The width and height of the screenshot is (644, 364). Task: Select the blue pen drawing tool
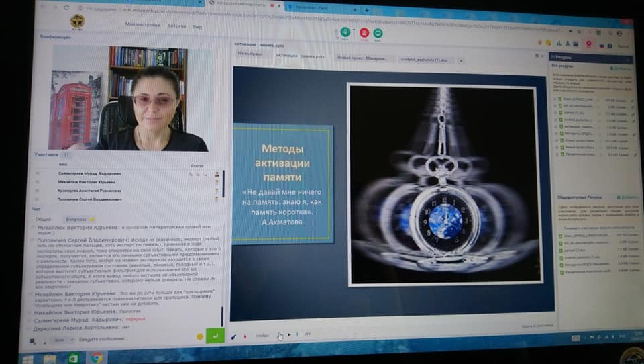(233, 336)
